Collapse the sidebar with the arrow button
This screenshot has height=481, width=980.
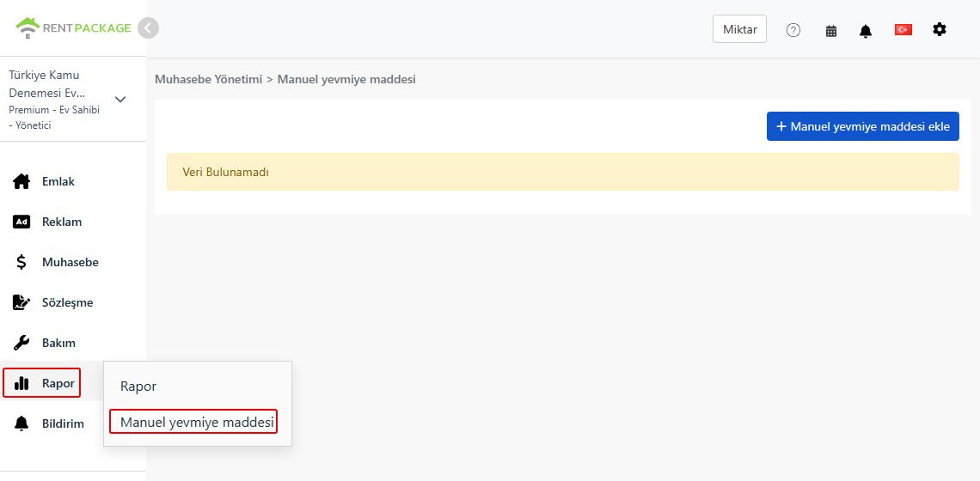tap(148, 28)
